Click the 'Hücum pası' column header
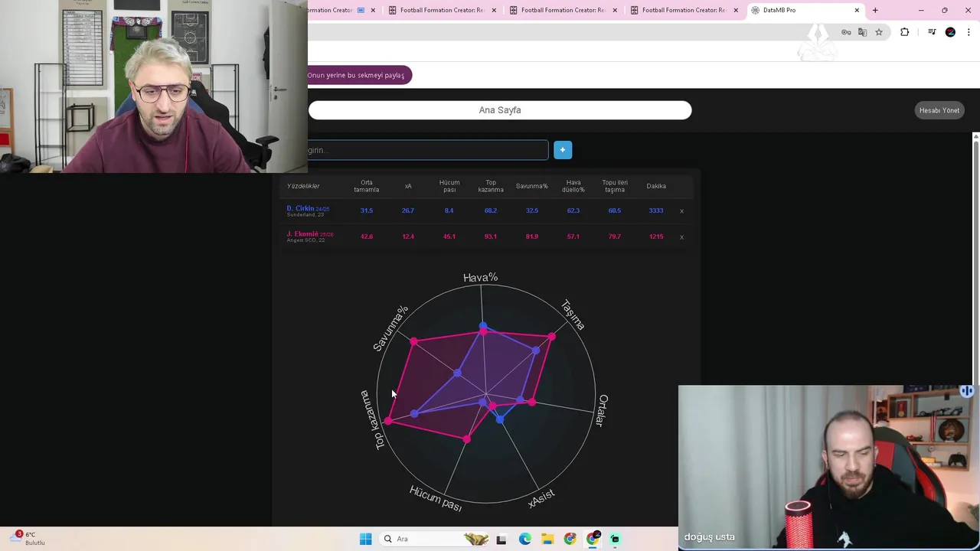 [x=449, y=186]
